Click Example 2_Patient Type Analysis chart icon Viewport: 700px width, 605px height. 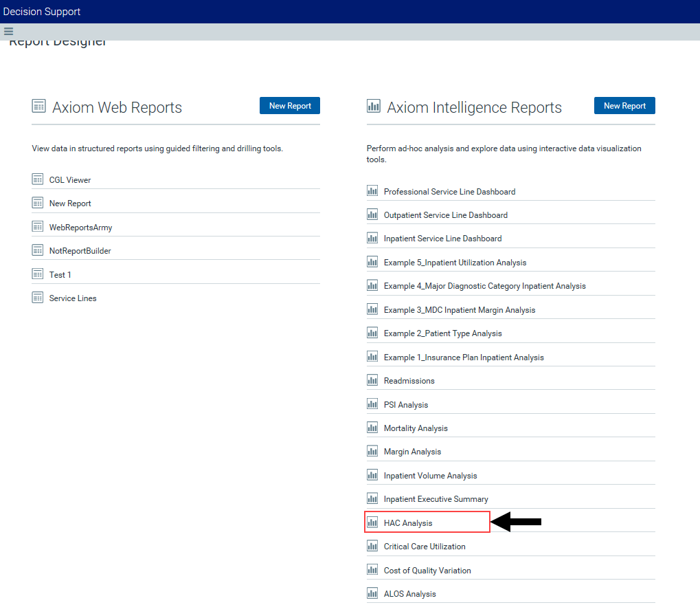pyautogui.click(x=372, y=333)
